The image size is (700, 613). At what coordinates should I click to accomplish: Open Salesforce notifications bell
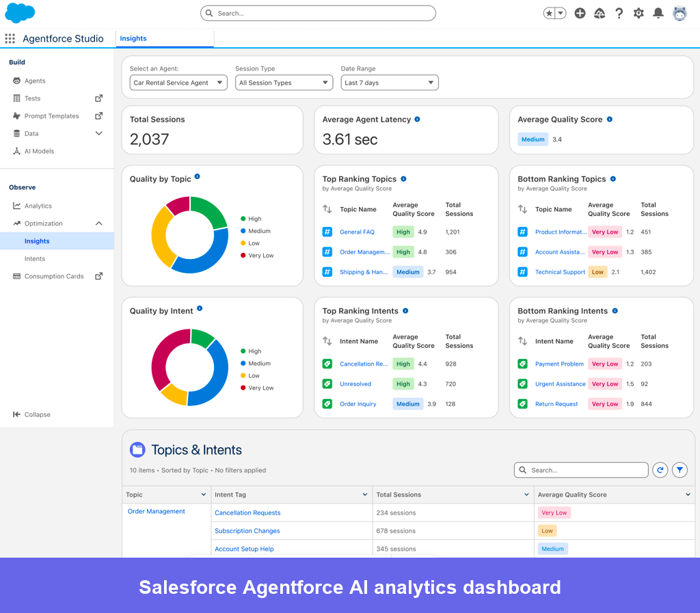pyautogui.click(x=658, y=12)
